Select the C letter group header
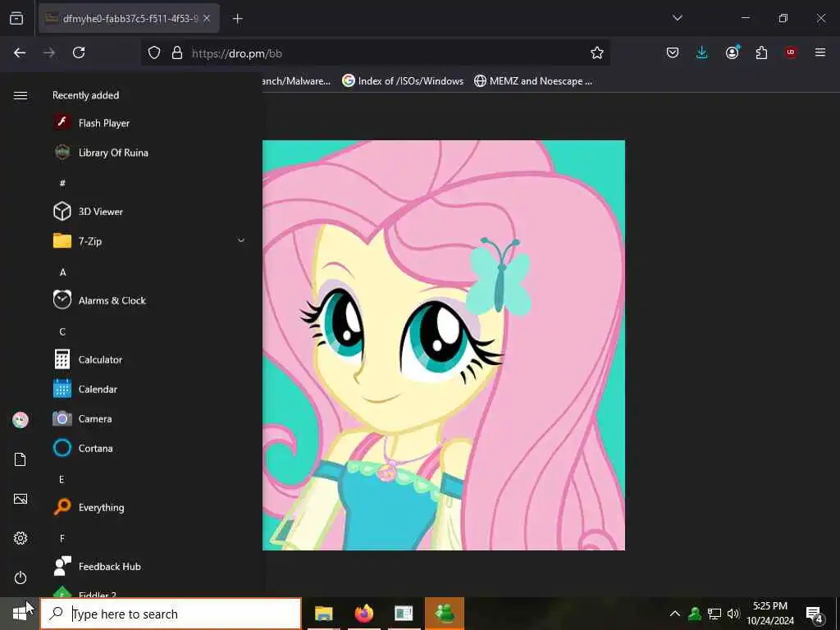 click(x=62, y=331)
